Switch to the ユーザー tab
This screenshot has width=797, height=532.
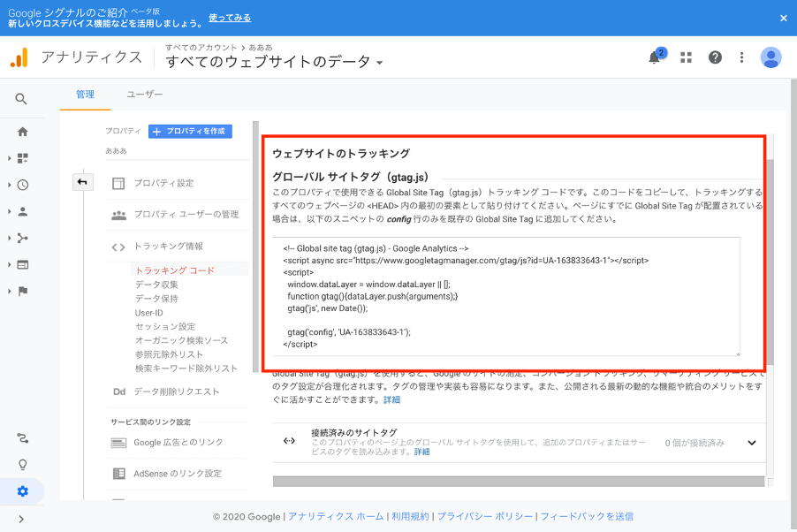145,95
